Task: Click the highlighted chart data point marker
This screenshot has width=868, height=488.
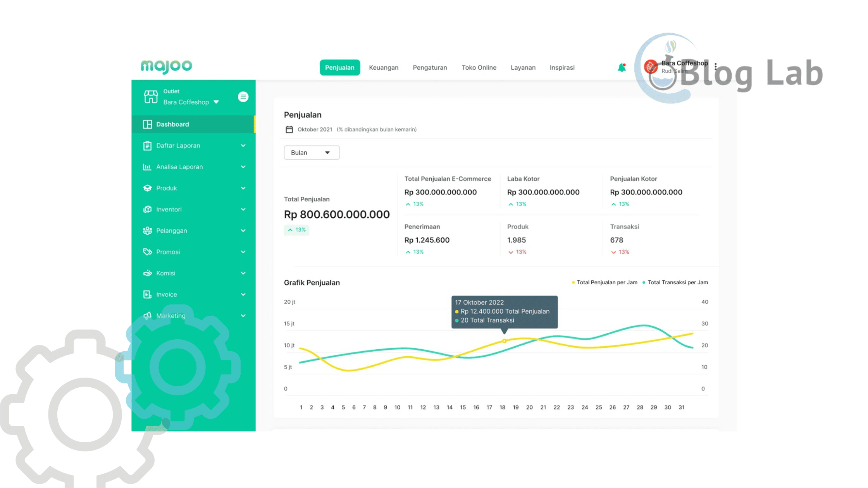Action: (x=504, y=341)
